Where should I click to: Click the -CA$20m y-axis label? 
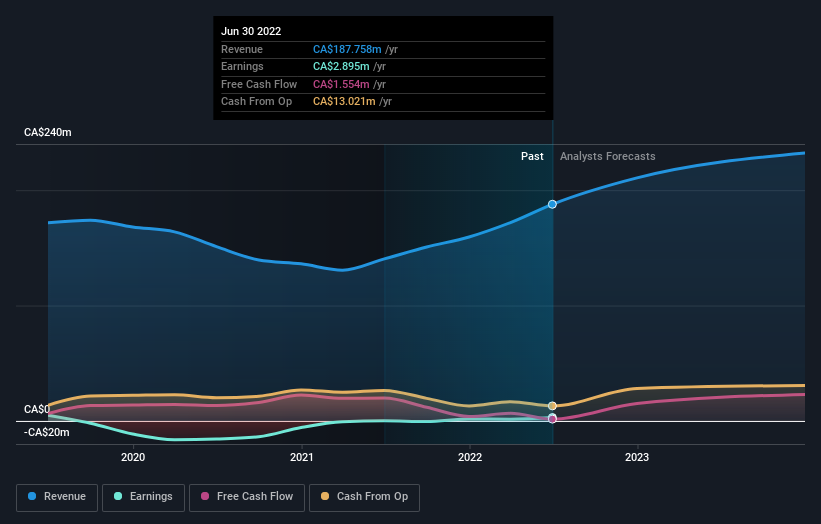(x=47, y=432)
